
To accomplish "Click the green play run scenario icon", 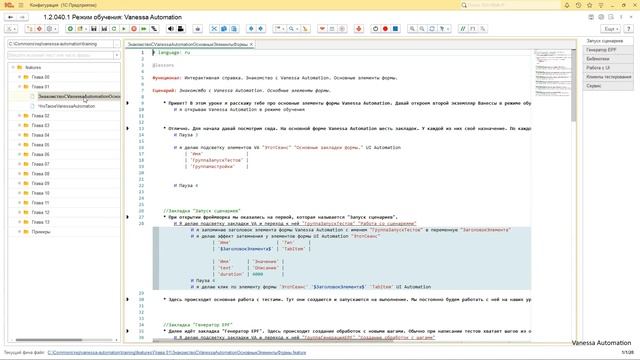I will [x=124, y=29].
